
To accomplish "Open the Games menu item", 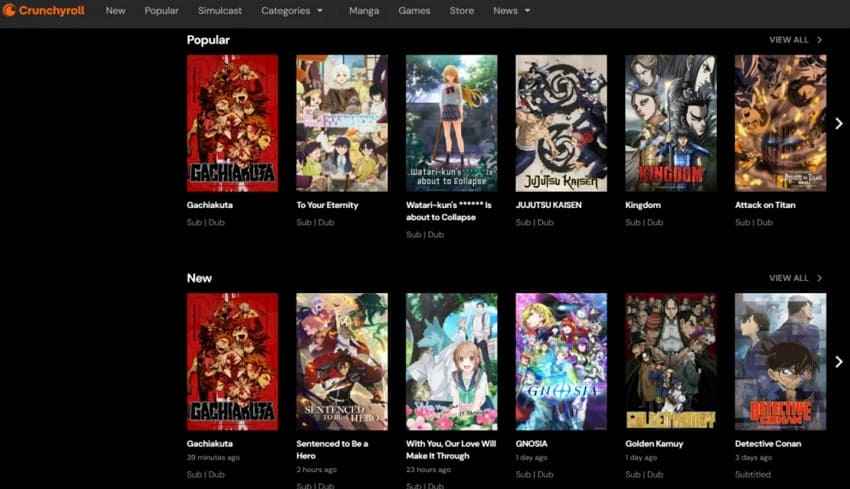I will tap(414, 11).
